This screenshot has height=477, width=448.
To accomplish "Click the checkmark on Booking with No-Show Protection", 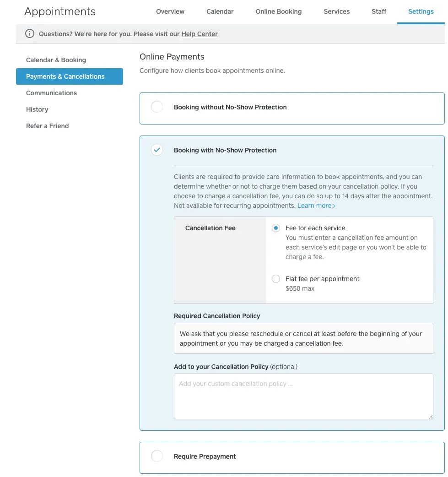I will pos(157,150).
